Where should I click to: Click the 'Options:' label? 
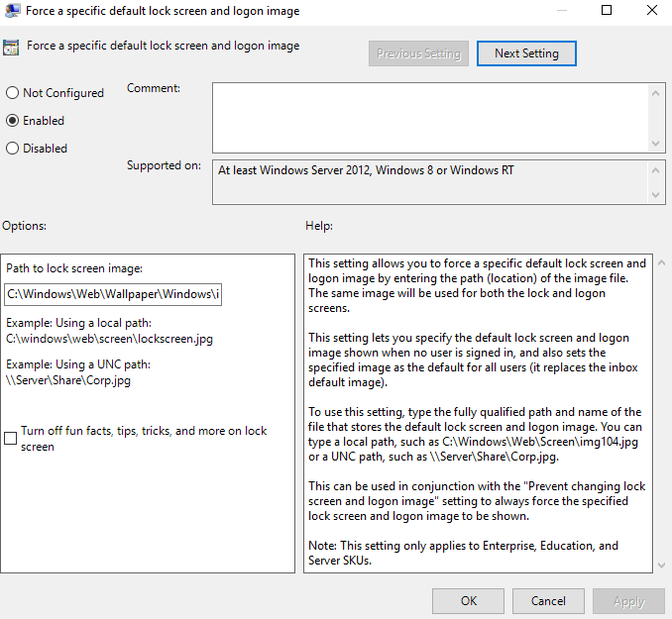(x=25, y=226)
